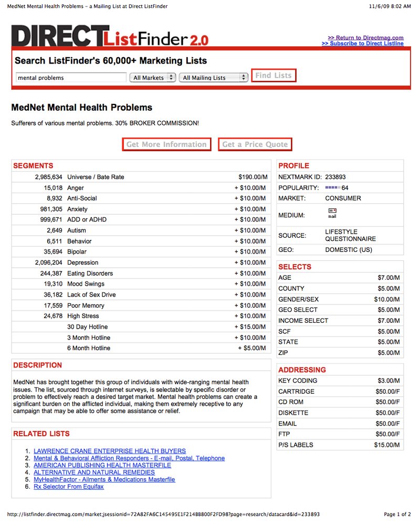Click the DISKETTE addressing row
420x526 pixels.
(340, 413)
